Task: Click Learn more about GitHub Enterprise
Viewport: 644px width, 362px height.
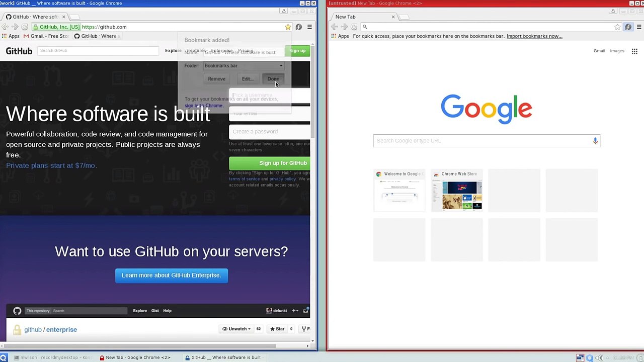Action: click(x=171, y=276)
